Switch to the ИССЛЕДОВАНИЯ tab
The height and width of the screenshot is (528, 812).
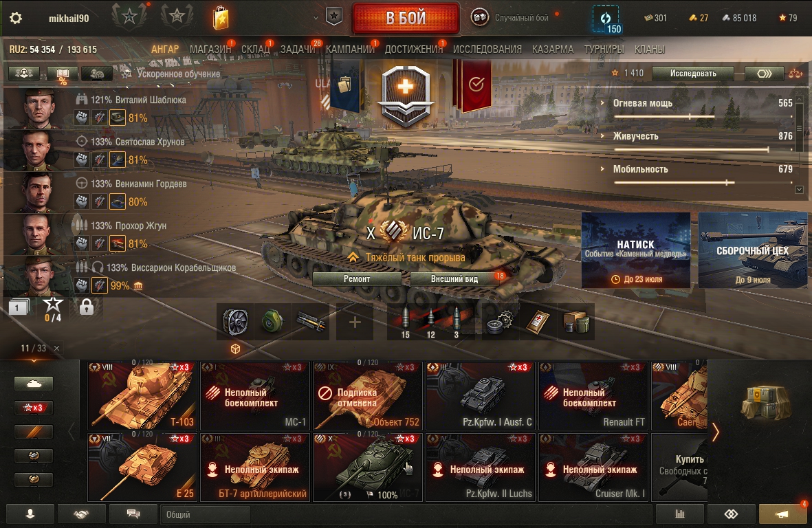(487, 49)
